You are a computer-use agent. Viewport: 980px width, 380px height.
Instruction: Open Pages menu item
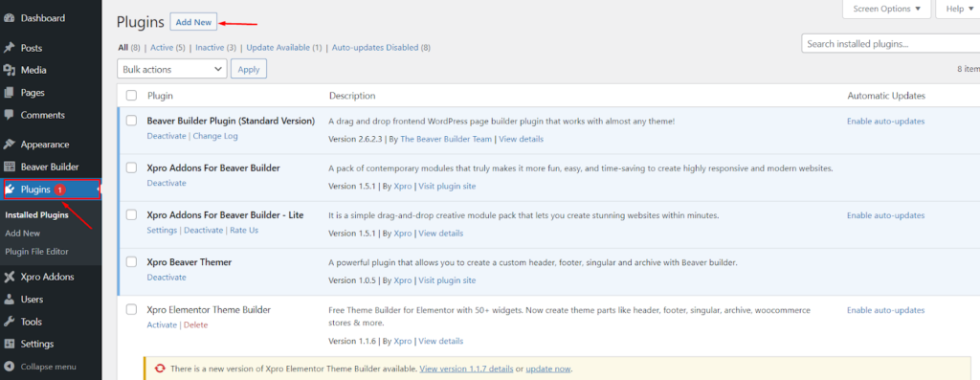[x=33, y=93]
